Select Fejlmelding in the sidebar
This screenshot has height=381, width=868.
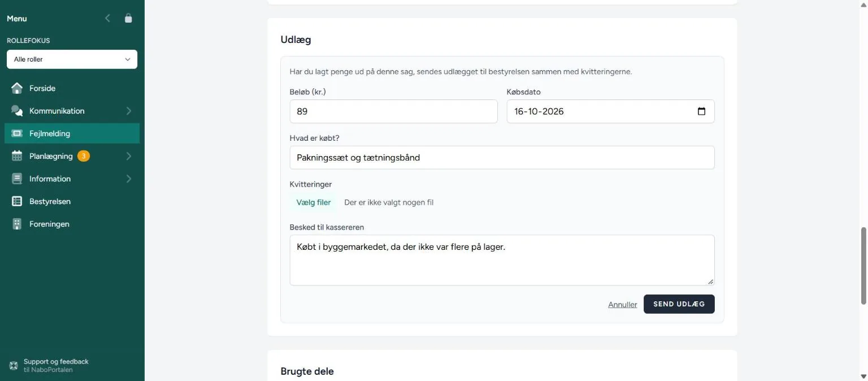point(72,133)
